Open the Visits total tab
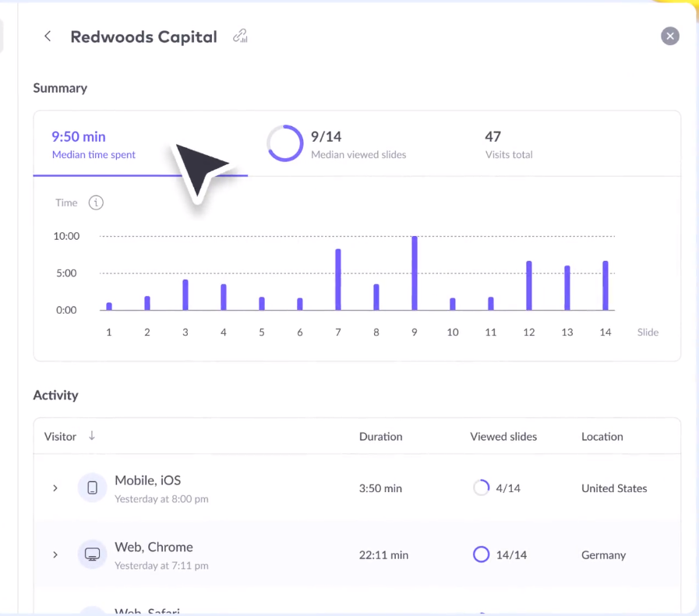 click(x=508, y=145)
